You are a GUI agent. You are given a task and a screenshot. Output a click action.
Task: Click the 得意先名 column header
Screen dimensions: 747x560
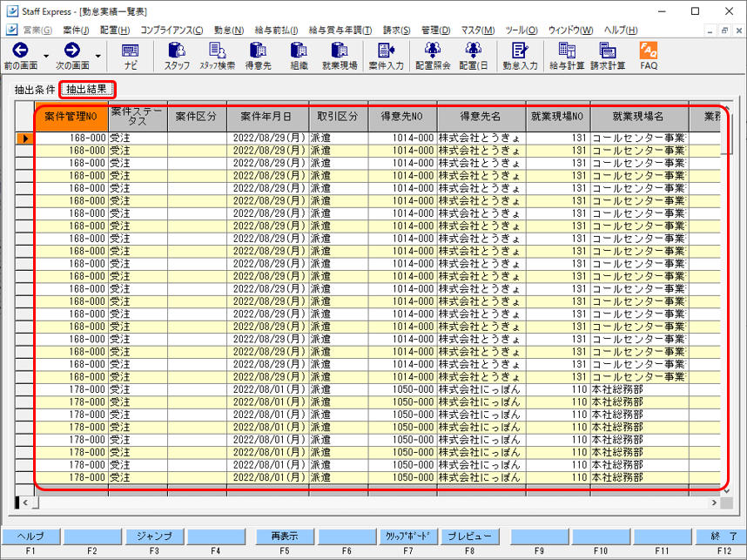[481, 117]
